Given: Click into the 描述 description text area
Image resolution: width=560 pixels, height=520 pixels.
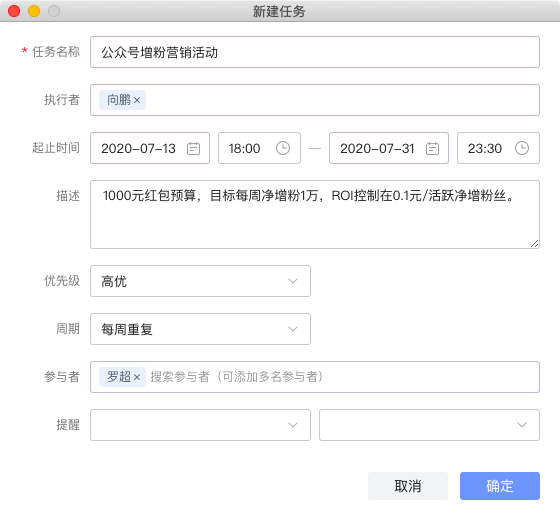Looking at the screenshot, I should [315, 215].
